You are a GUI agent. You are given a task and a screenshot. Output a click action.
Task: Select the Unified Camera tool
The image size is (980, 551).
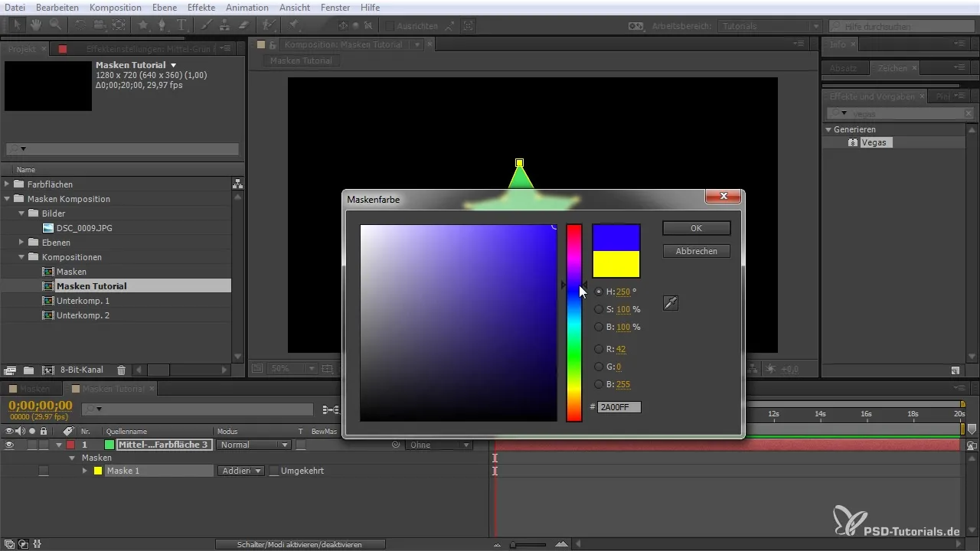(100, 24)
